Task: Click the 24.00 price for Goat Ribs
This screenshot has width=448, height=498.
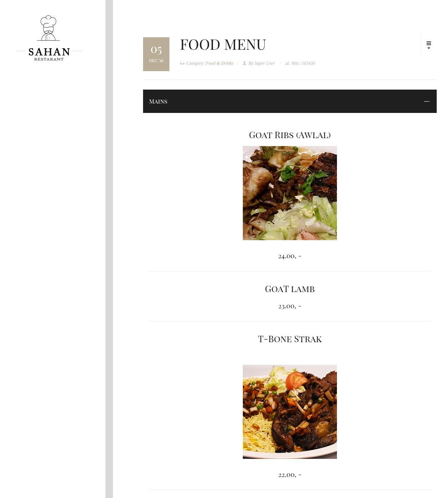Action: [x=290, y=256]
